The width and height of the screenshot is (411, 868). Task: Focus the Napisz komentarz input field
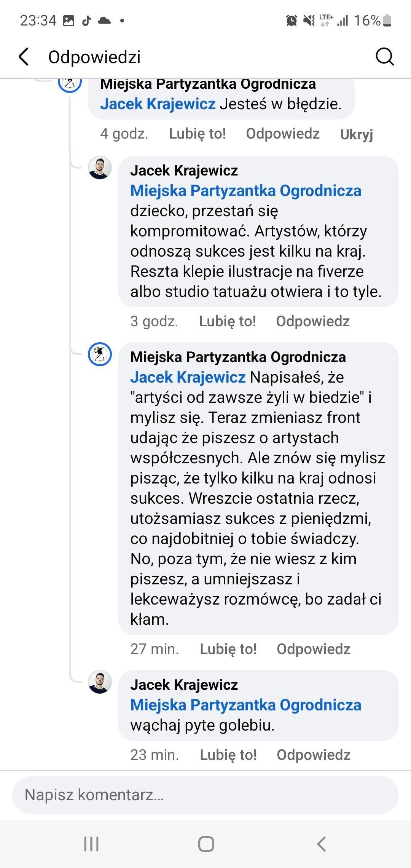tap(205, 795)
